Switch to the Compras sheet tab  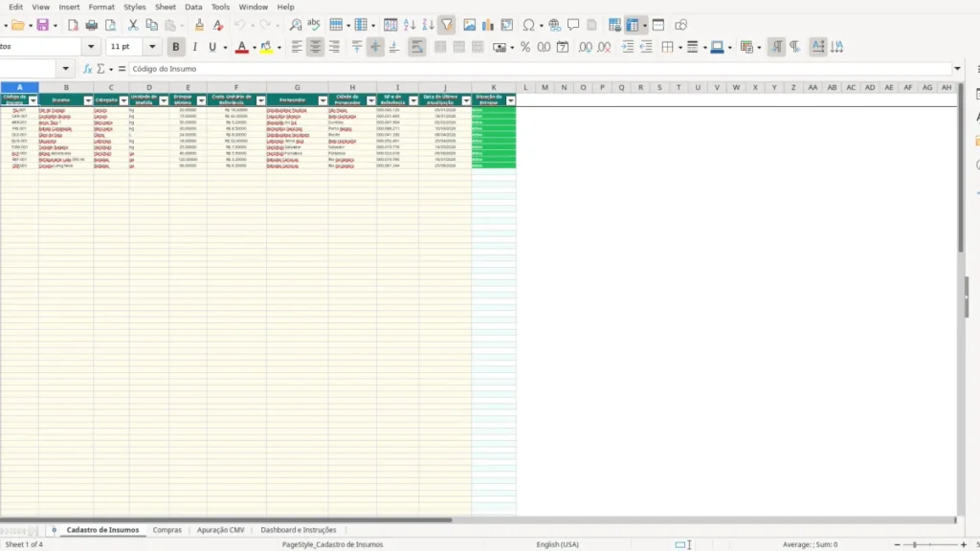[x=167, y=530]
